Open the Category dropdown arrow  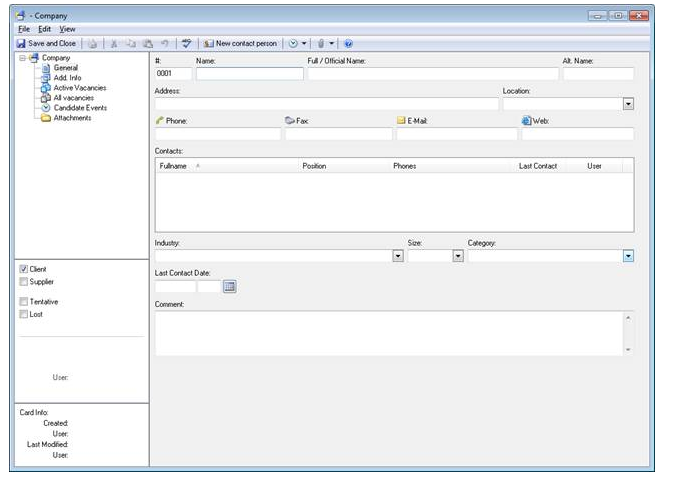pos(628,256)
